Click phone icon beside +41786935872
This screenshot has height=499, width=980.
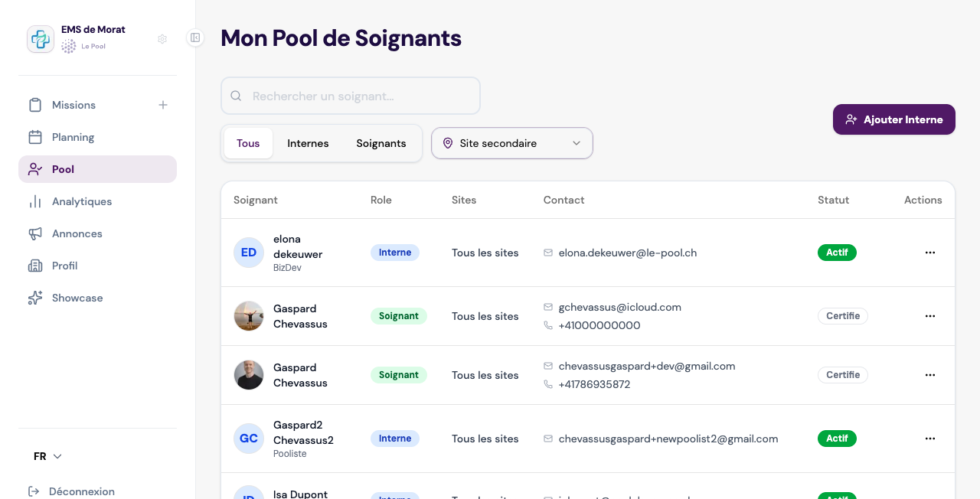pyautogui.click(x=548, y=384)
